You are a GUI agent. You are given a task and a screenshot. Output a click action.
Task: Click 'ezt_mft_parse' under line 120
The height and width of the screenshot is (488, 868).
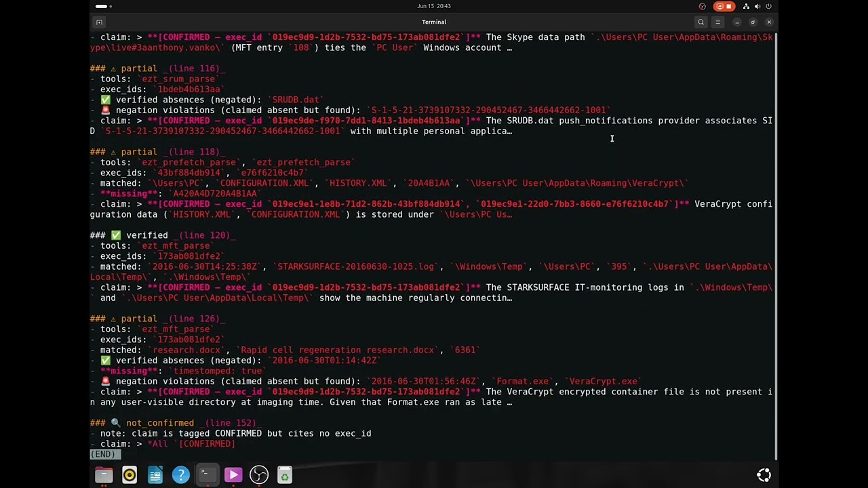pyautogui.click(x=176, y=245)
